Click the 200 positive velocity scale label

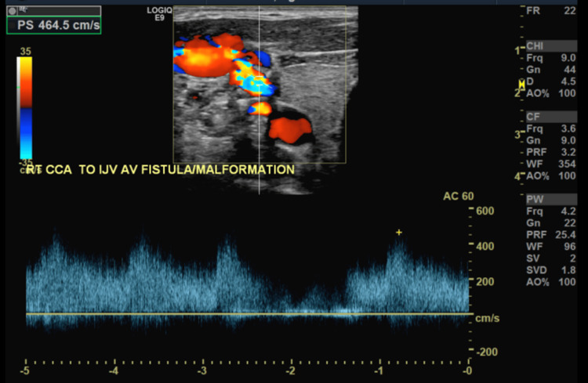pyautogui.click(x=485, y=281)
